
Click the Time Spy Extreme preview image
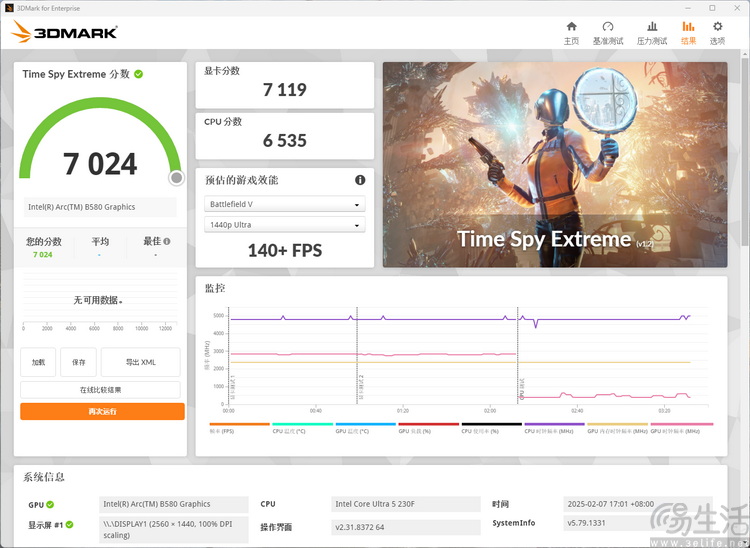click(555, 164)
